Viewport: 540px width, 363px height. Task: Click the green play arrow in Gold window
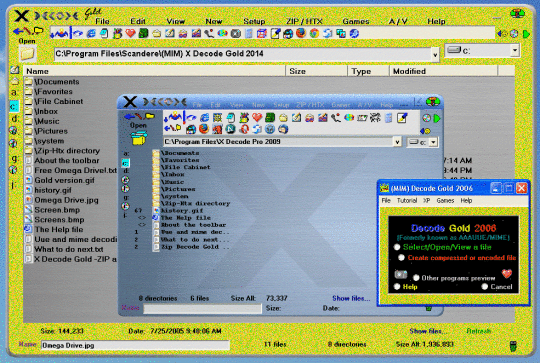click(526, 34)
